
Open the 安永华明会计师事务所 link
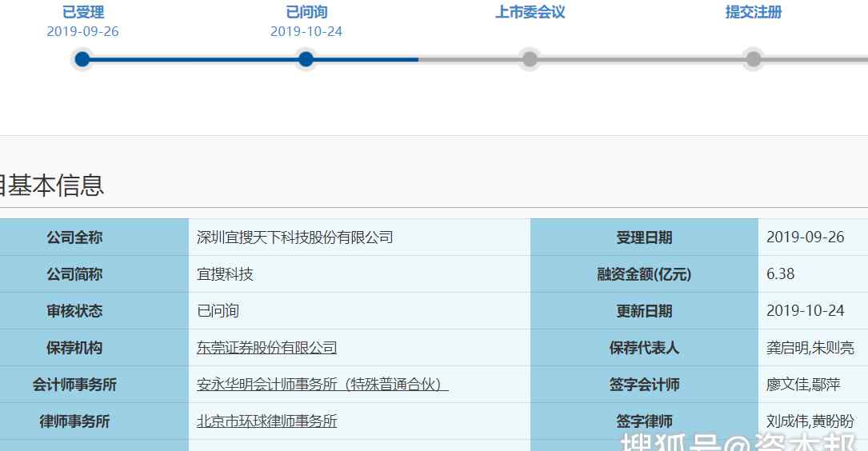click(322, 384)
